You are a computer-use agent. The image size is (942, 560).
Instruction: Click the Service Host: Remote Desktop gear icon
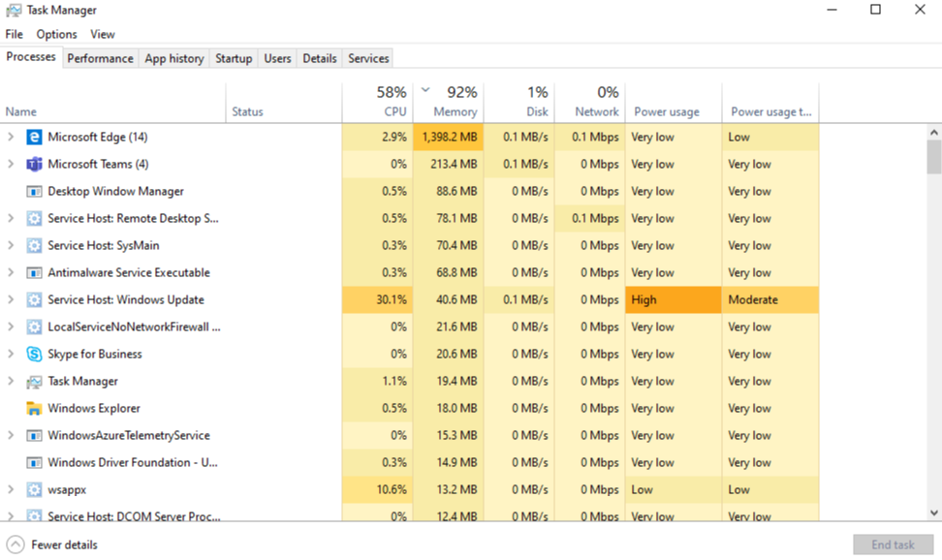[x=34, y=218]
